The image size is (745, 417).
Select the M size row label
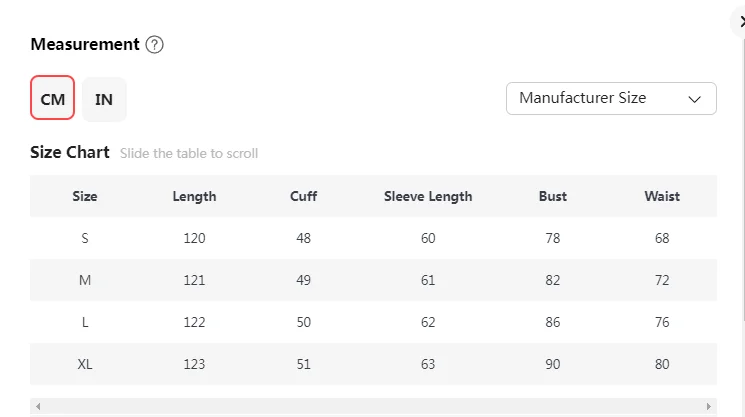point(85,280)
